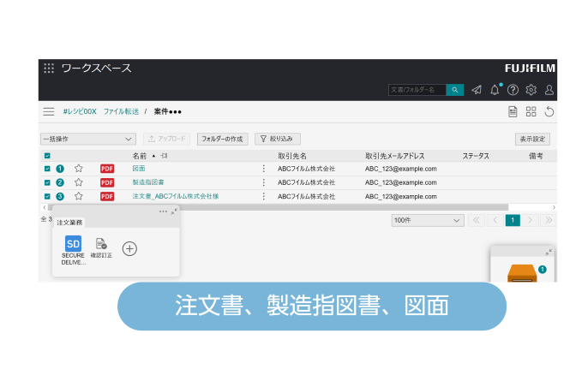Click the 取引先名 column header
Image resolution: width=588 pixels, height=369 pixels.
click(292, 156)
